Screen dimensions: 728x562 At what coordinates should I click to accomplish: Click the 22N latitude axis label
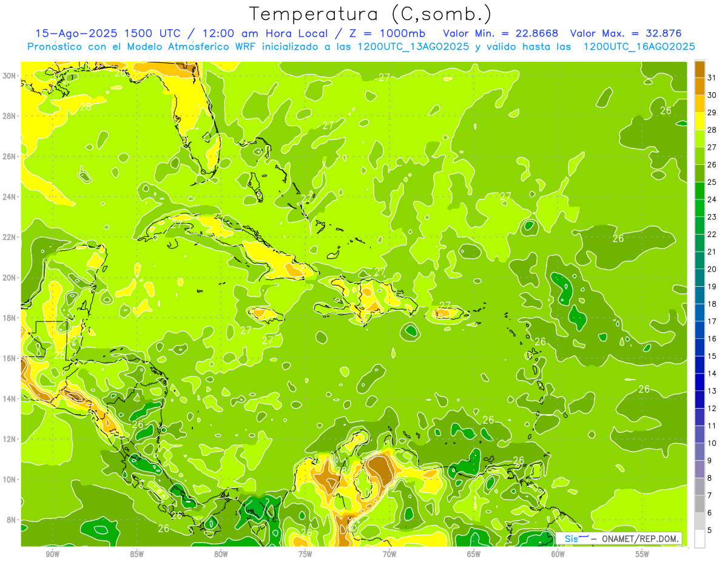pos(9,237)
